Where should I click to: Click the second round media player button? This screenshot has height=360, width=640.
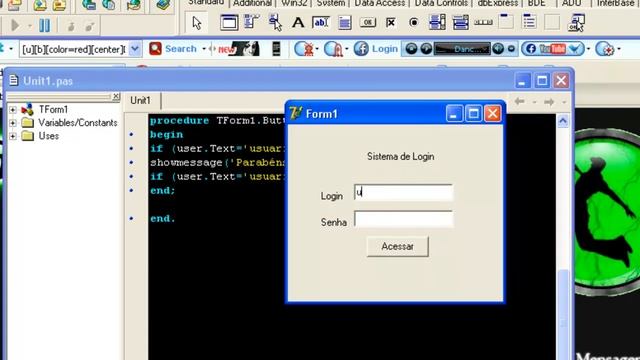coord(426,49)
